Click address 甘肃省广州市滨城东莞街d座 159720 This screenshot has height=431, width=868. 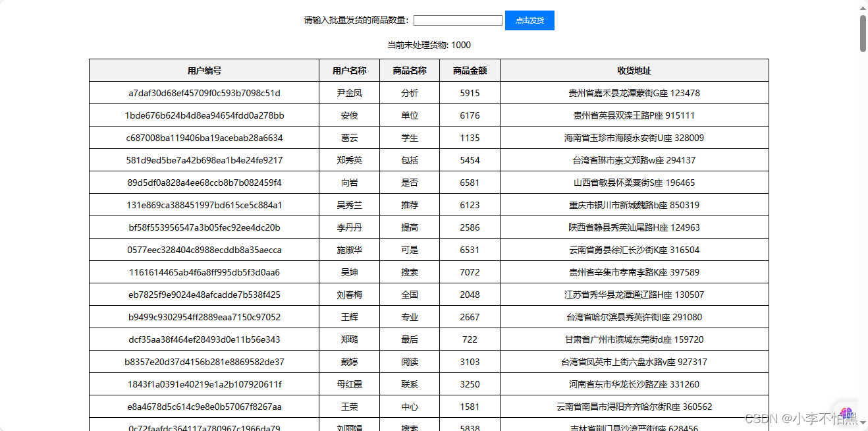[x=634, y=339]
